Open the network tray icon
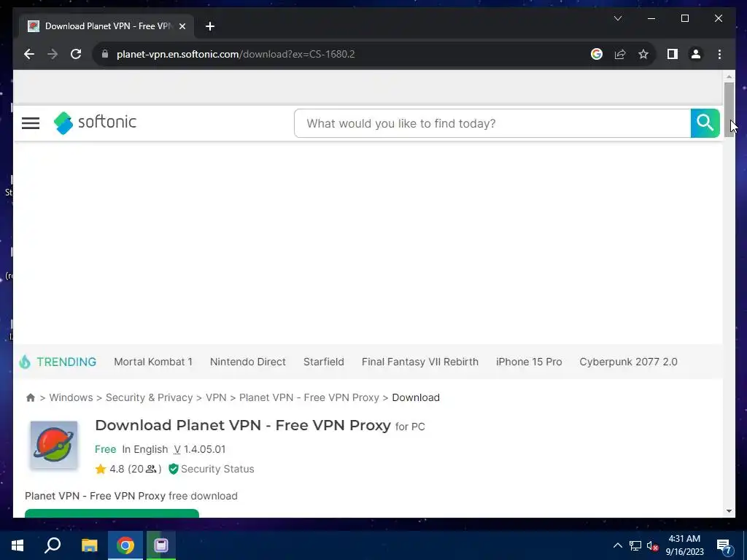Screen dimensions: 747x560 click(x=635, y=545)
